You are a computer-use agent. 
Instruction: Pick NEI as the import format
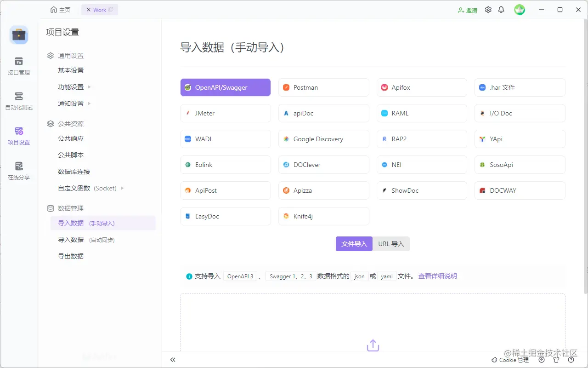pos(422,165)
